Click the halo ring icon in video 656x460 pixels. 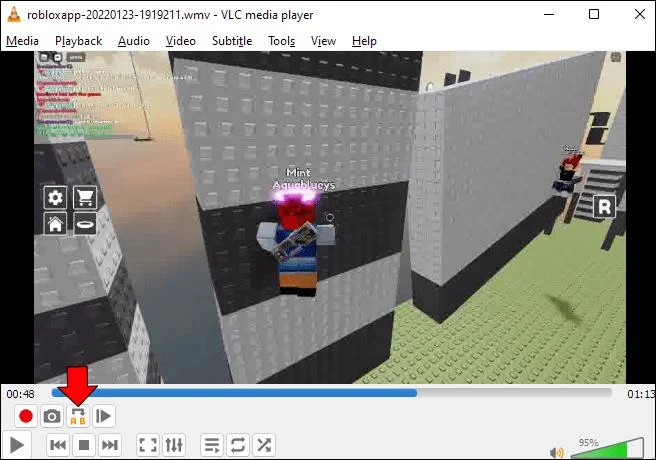(85, 224)
